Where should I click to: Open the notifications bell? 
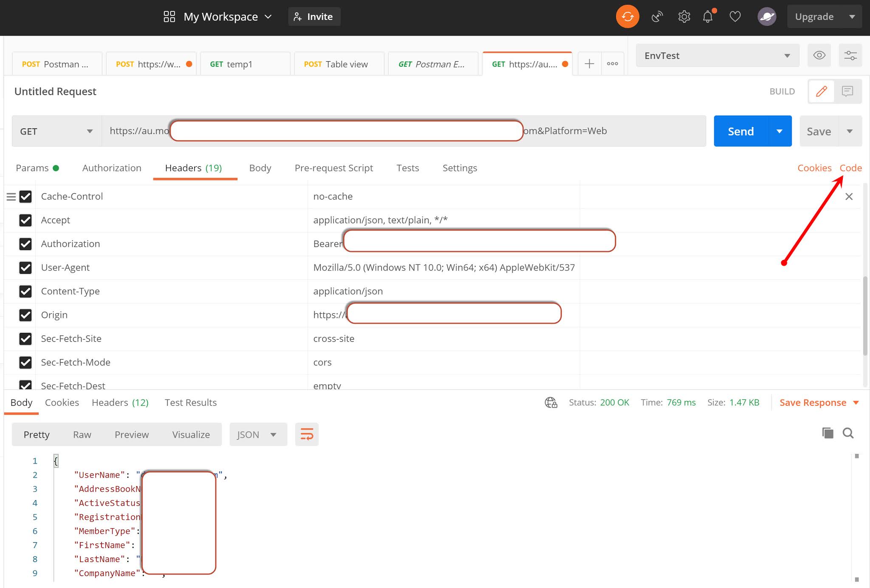point(708,17)
